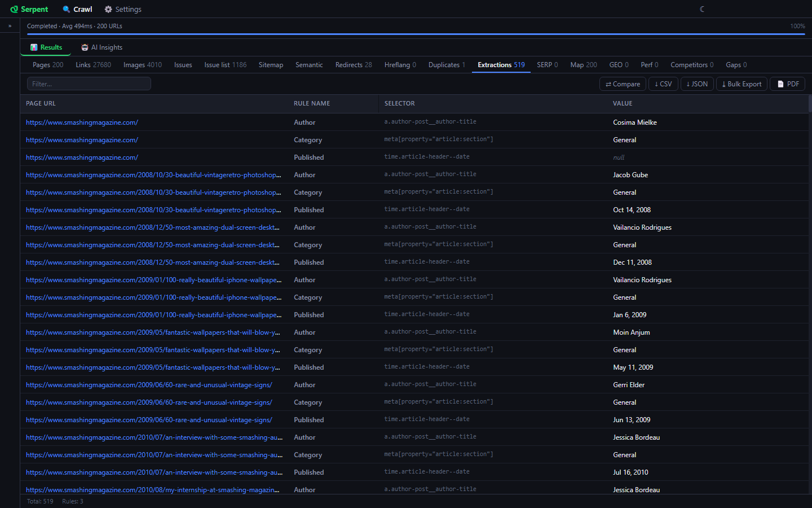Open the Crawl section
This screenshot has width=812, height=508.
pos(77,9)
